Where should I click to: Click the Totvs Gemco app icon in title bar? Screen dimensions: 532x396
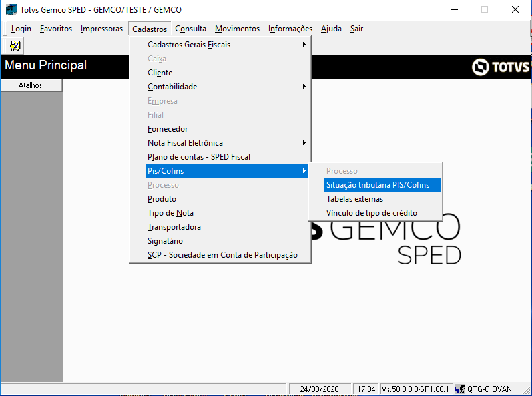pyautogui.click(x=11, y=9)
